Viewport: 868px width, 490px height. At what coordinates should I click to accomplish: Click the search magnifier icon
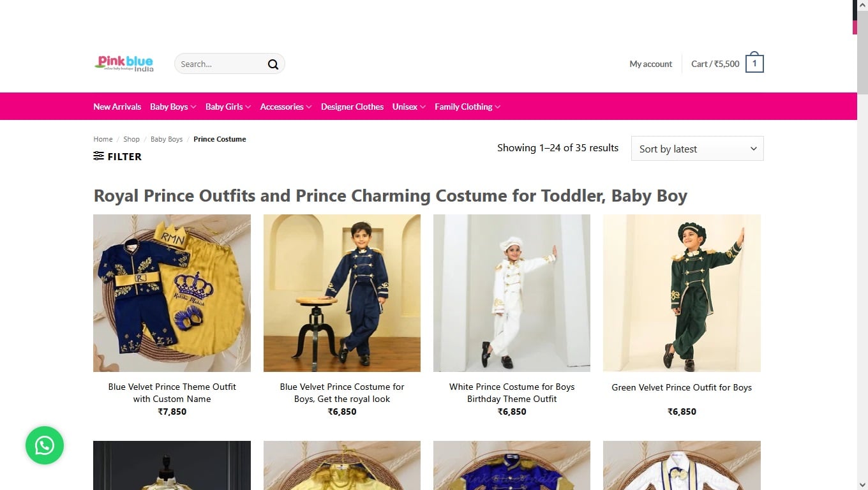pos(273,64)
